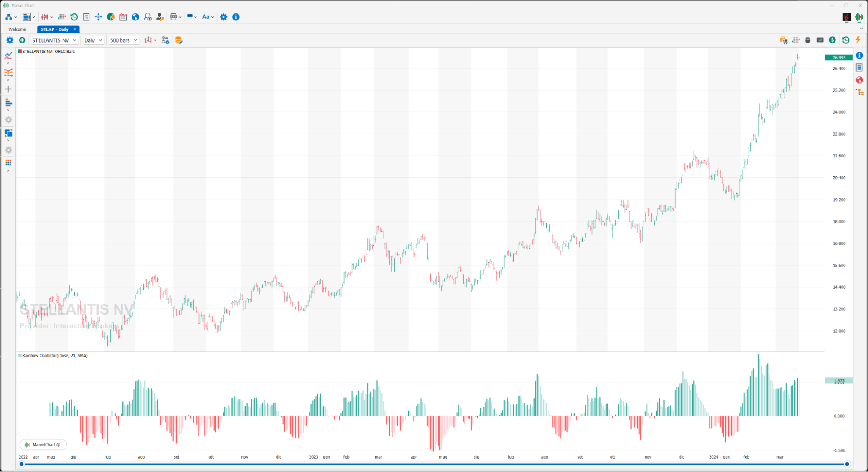The image size is (868, 472).
Task: Open the database edit icon
Action: click(178, 40)
